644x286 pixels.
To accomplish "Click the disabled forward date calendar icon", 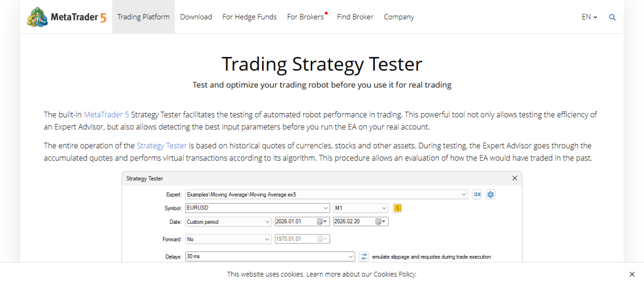I will (x=323, y=239).
